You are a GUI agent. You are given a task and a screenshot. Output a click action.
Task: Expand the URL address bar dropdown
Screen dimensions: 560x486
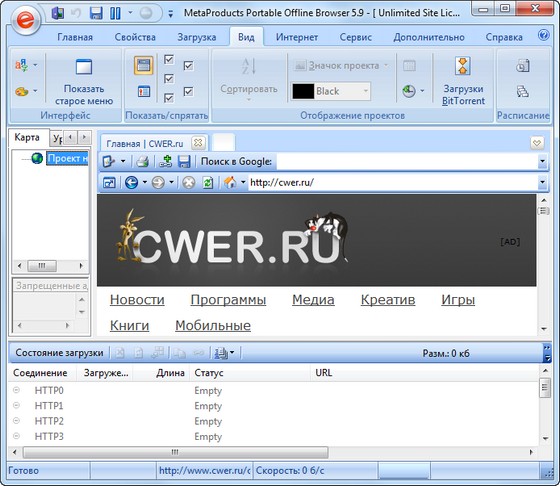click(x=542, y=183)
